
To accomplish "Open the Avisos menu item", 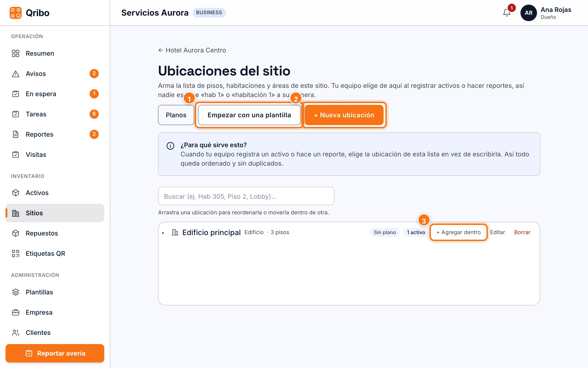I will [x=55, y=74].
